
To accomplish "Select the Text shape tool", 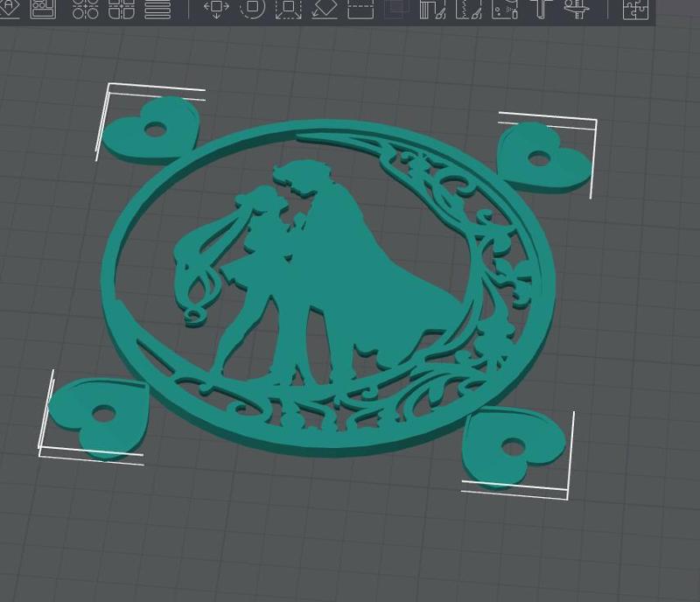I will pyautogui.click(x=541, y=9).
